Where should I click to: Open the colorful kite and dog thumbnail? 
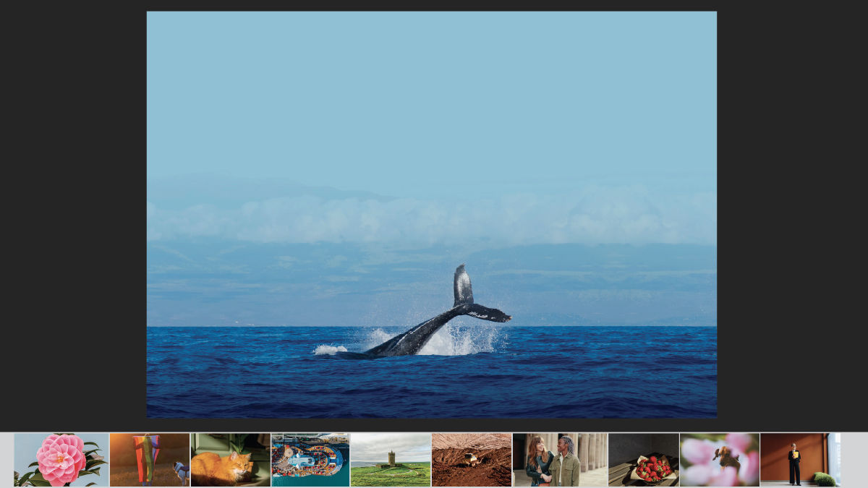tap(150, 460)
